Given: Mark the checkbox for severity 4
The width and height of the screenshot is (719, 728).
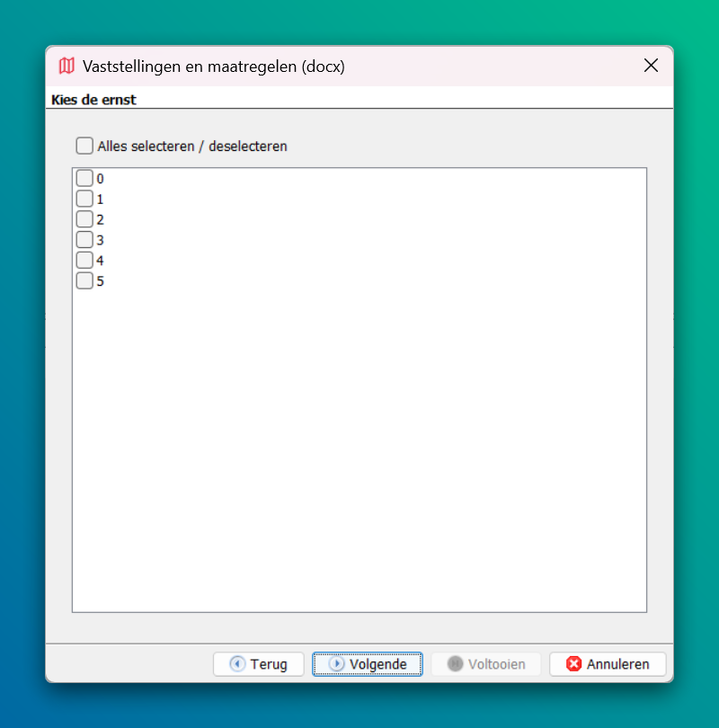Looking at the screenshot, I should pos(84,261).
